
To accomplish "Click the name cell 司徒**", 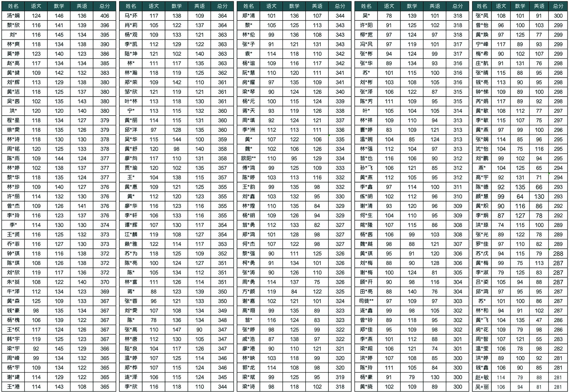I will coord(366,301).
